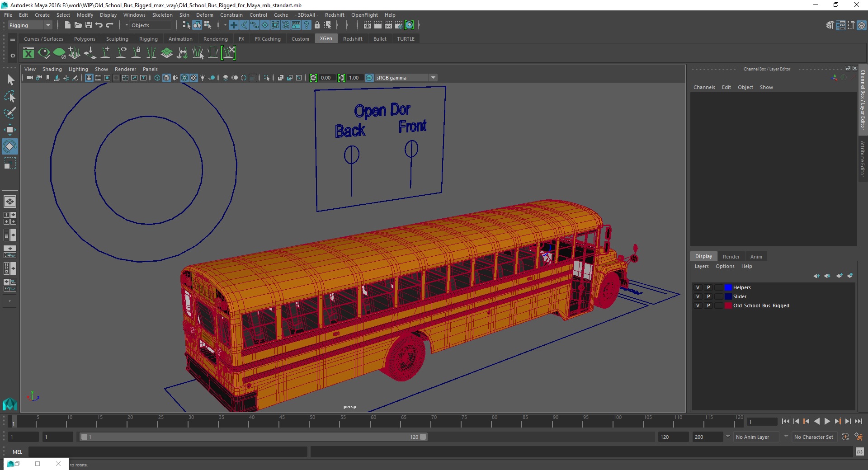
Task: Open the Layers menu in layer editor
Action: click(702, 266)
